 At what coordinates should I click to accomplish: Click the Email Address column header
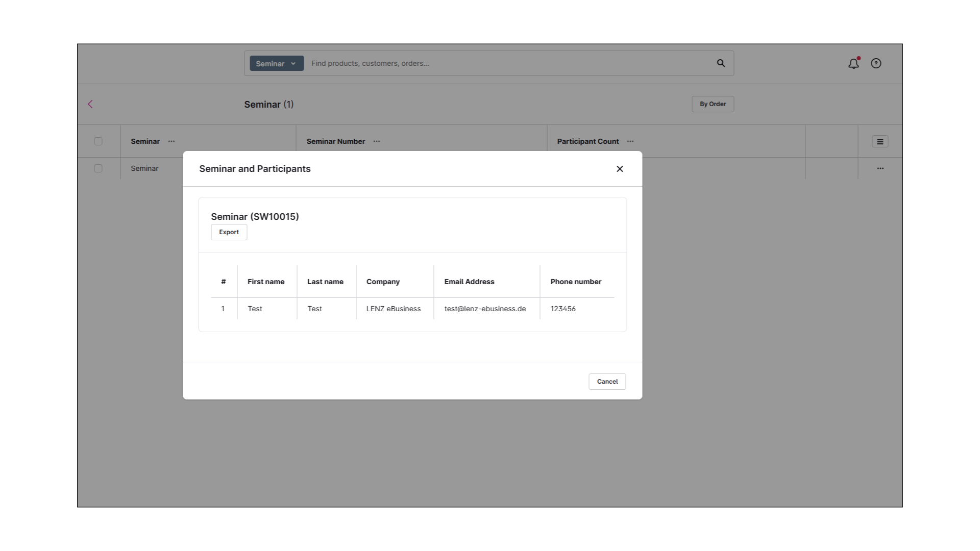pyautogui.click(x=469, y=282)
